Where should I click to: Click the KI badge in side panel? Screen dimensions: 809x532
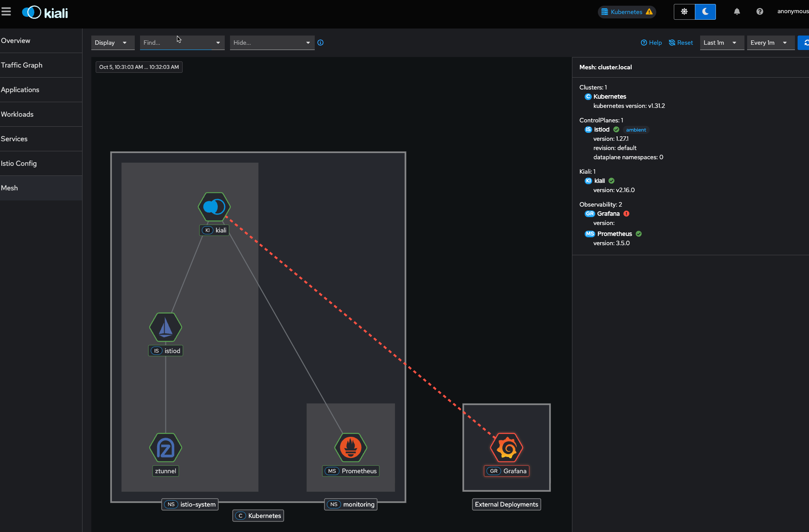point(588,181)
